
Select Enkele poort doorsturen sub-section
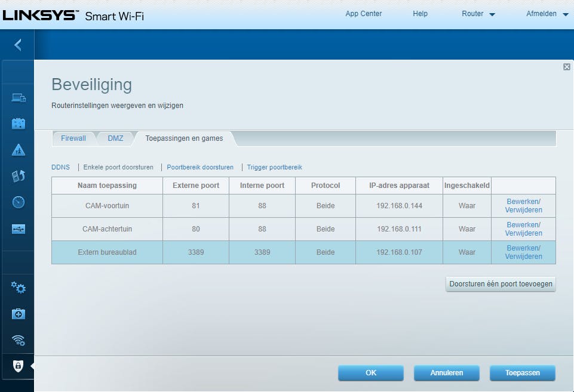118,167
